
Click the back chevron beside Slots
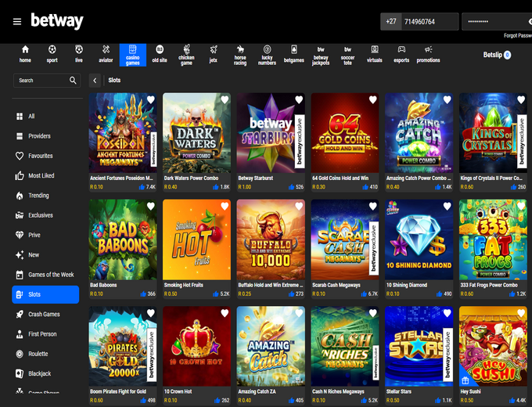coord(95,81)
